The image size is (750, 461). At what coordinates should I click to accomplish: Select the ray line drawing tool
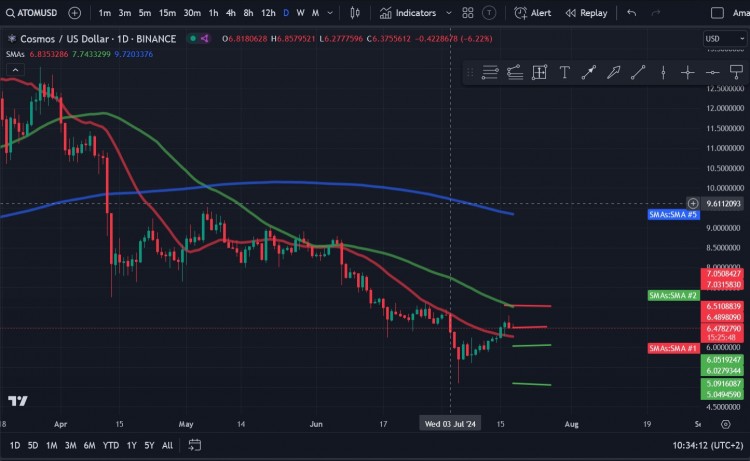pyautogui.click(x=589, y=72)
